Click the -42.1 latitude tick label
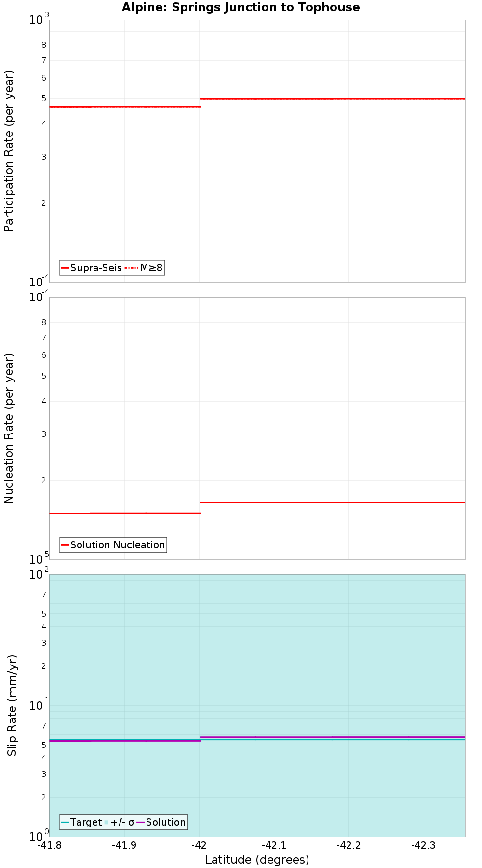This screenshot has height=868, width=482. (x=274, y=845)
